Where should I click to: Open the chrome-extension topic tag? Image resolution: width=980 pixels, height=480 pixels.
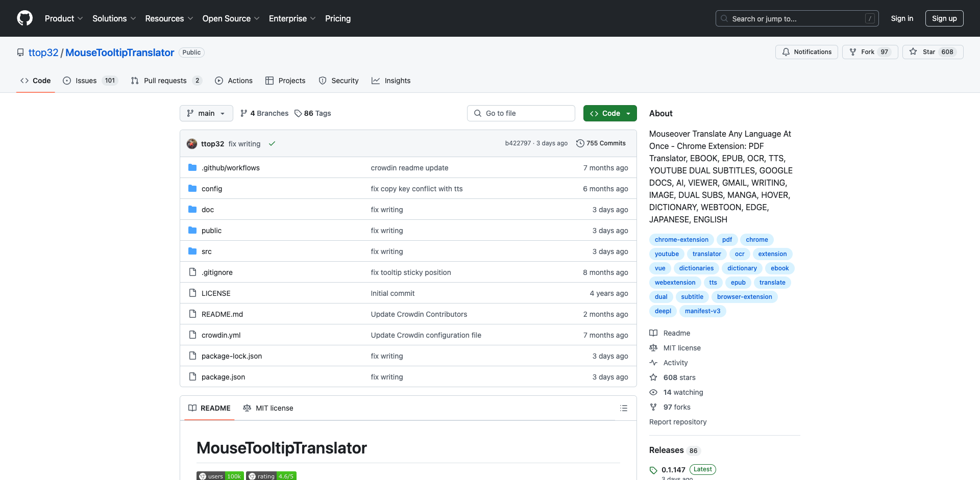[x=681, y=240]
